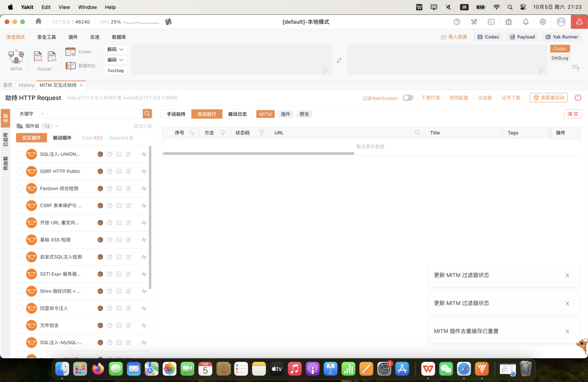
Task: Click in the keyword search input field
Action: (94, 114)
